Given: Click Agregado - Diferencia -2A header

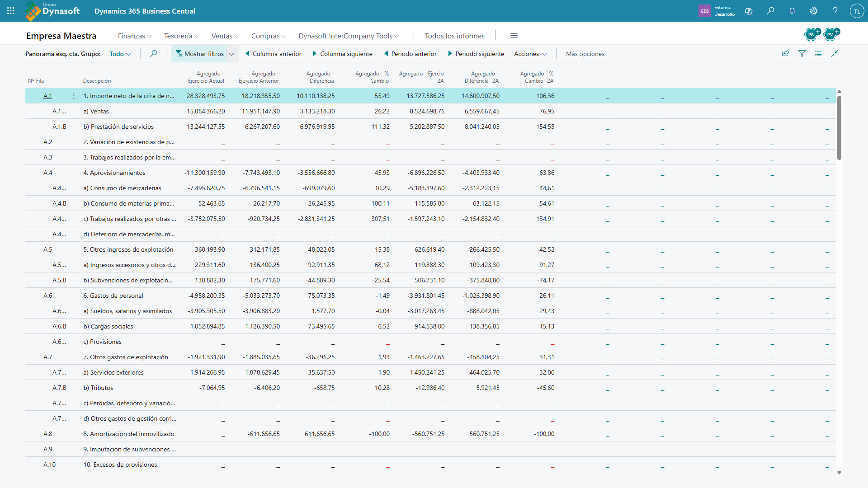Looking at the screenshot, I should click(481, 77).
